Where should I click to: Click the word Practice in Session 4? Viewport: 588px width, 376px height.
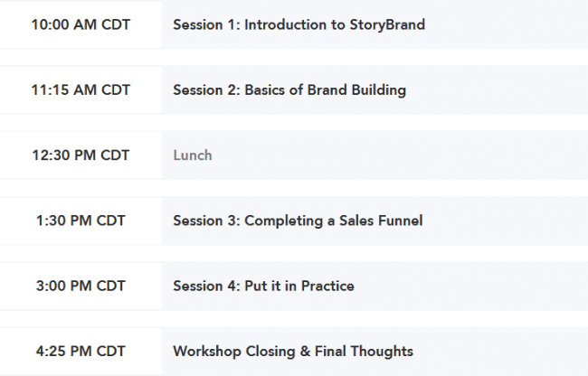tap(327, 286)
